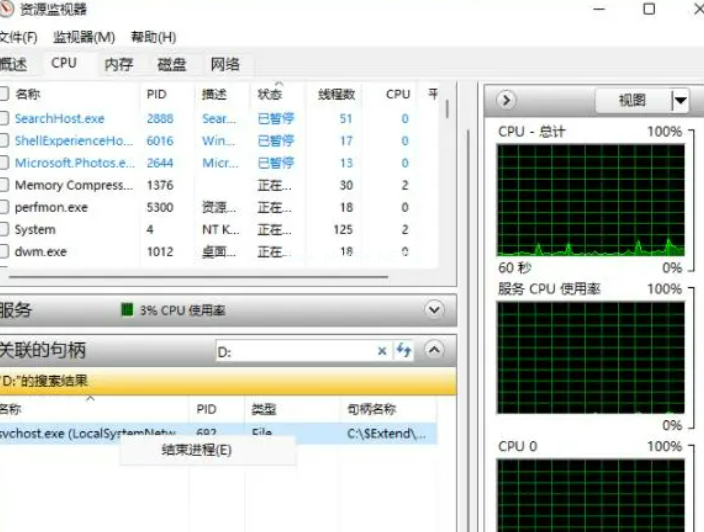704x532 pixels.
Task: Sort processes by the 线程数 column header
Action: click(x=336, y=94)
